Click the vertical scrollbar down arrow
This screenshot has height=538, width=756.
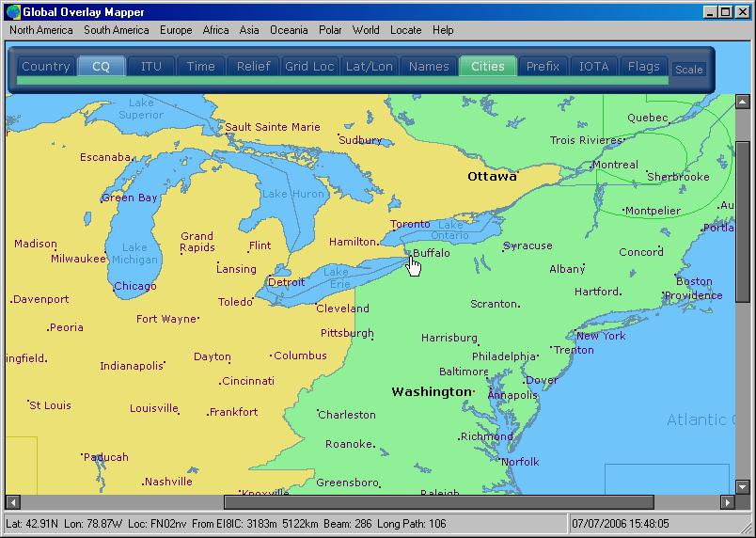click(742, 487)
